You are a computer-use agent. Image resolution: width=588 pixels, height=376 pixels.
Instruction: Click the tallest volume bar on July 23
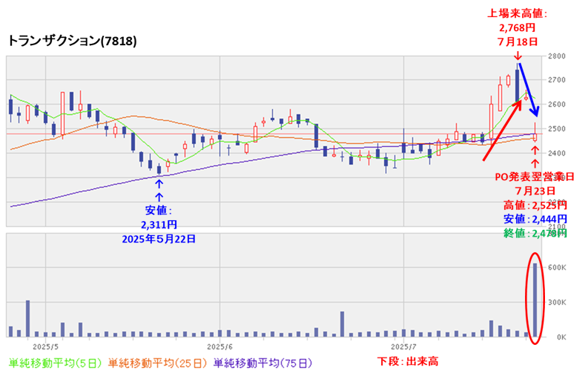[535, 300]
